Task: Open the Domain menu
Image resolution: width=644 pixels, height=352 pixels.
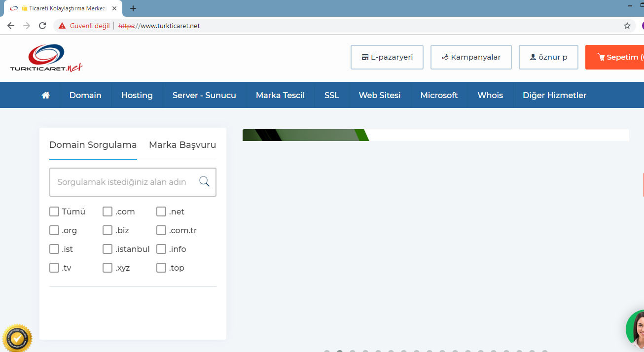Action: point(85,95)
